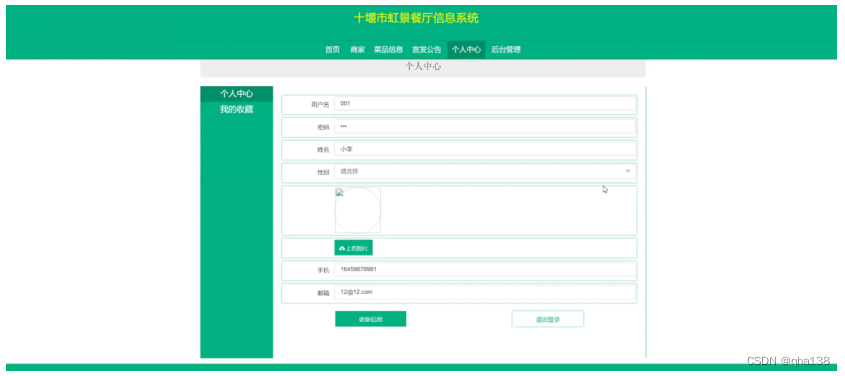Screen dimensions: 845x376
Task: Click the site title 十堰市虹景餐厅信息系统
Action: 416,18
